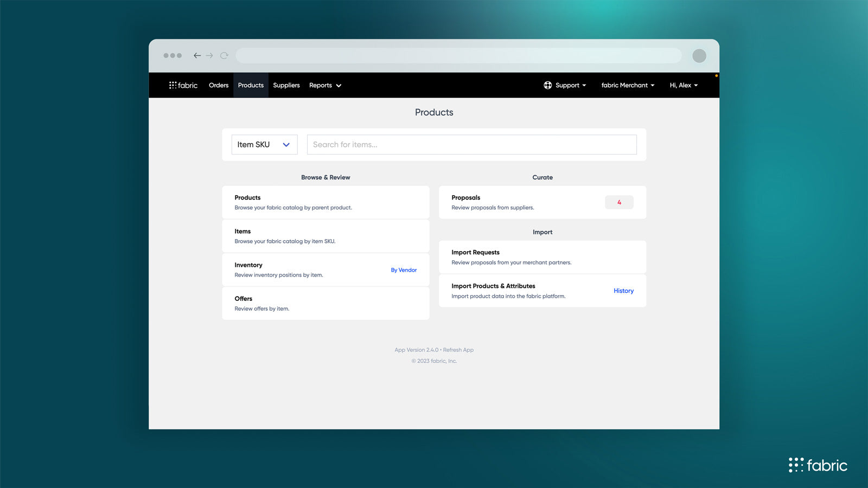Click the fabric logo in navbar
The image size is (868, 488).
(183, 85)
